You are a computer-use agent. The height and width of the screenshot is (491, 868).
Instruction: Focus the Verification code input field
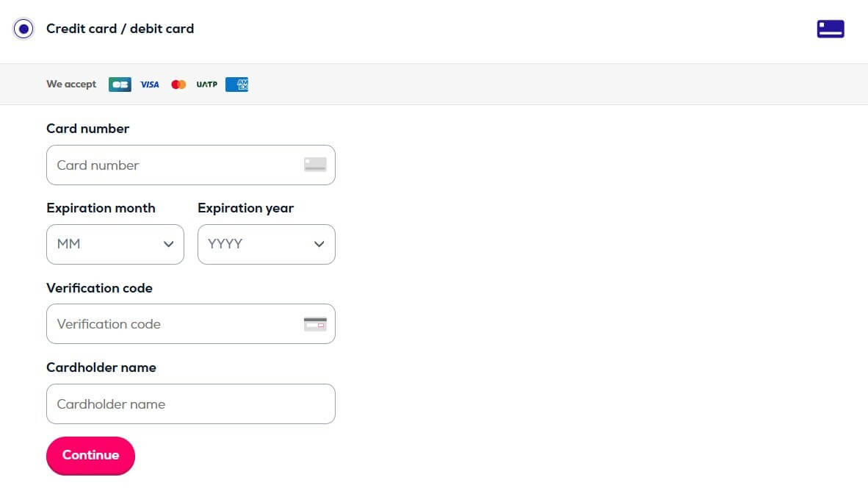coord(191,323)
